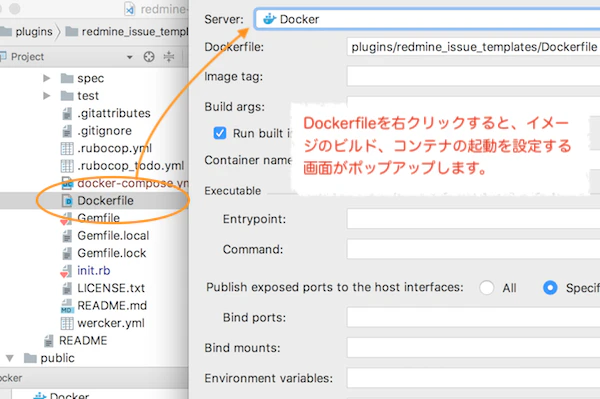This screenshot has height=399, width=600.
Task: Click the .rubocop.yml file icon
Action: pyautogui.click(x=67, y=148)
